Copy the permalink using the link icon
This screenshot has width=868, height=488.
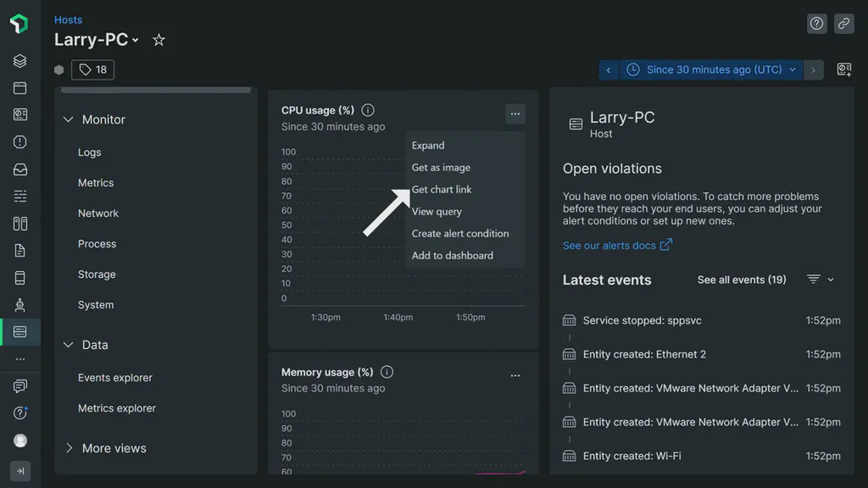point(843,23)
